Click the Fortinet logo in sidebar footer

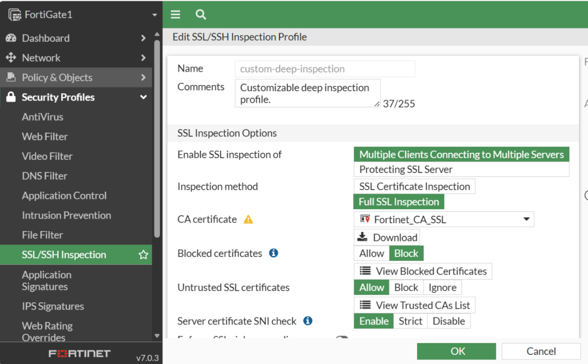coord(79,353)
